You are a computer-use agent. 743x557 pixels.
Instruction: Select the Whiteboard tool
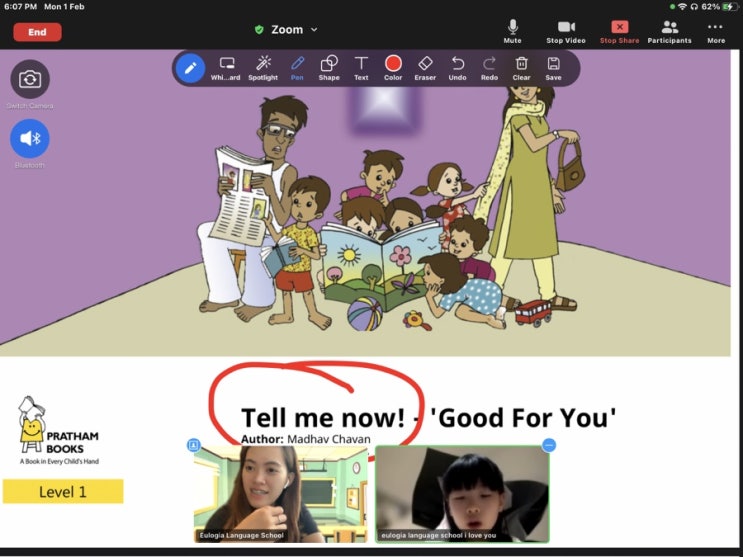[x=226, y=69]
